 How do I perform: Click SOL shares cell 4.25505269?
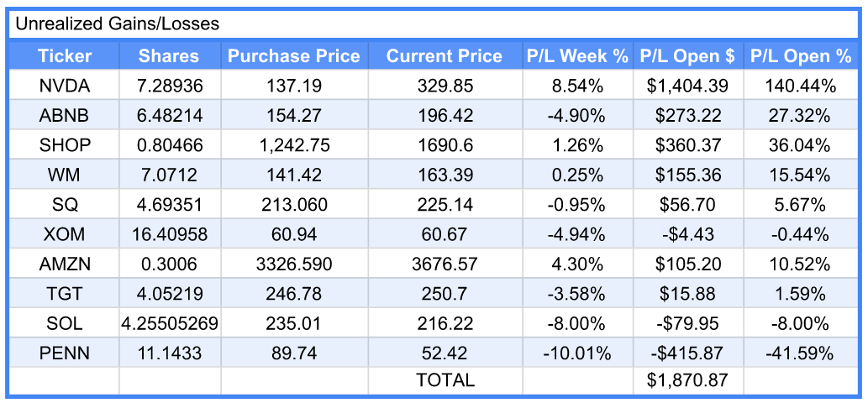(x=169, y=324)
